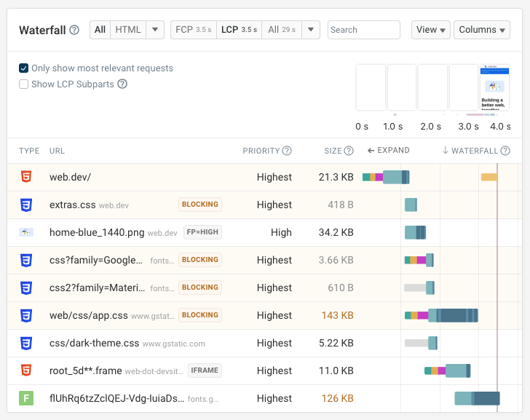This screenshot has height=420, width=530.
Task: Open the root_5d**.frame request
Action: pyautogui.click(x=264, y=371)
